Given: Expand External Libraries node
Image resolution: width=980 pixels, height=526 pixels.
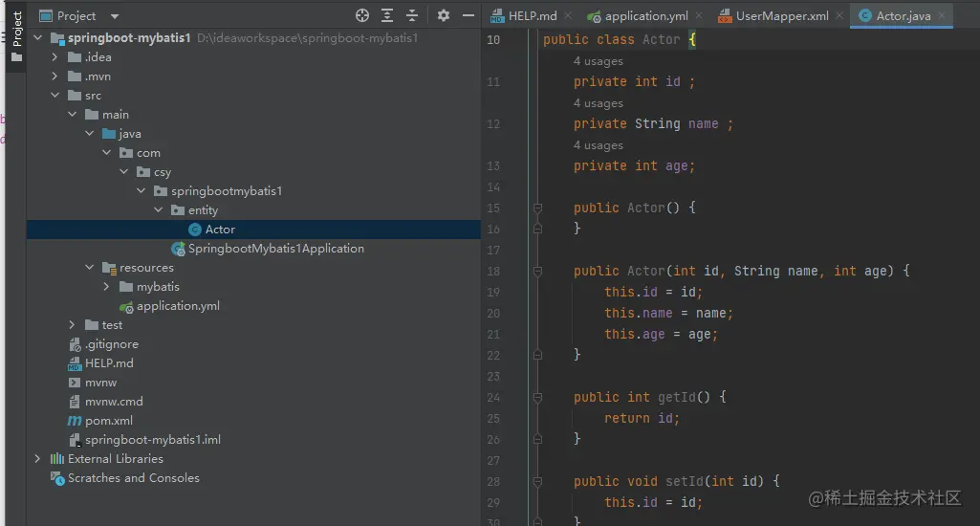Looking at the screenshot, I should (x=38, y=458).
